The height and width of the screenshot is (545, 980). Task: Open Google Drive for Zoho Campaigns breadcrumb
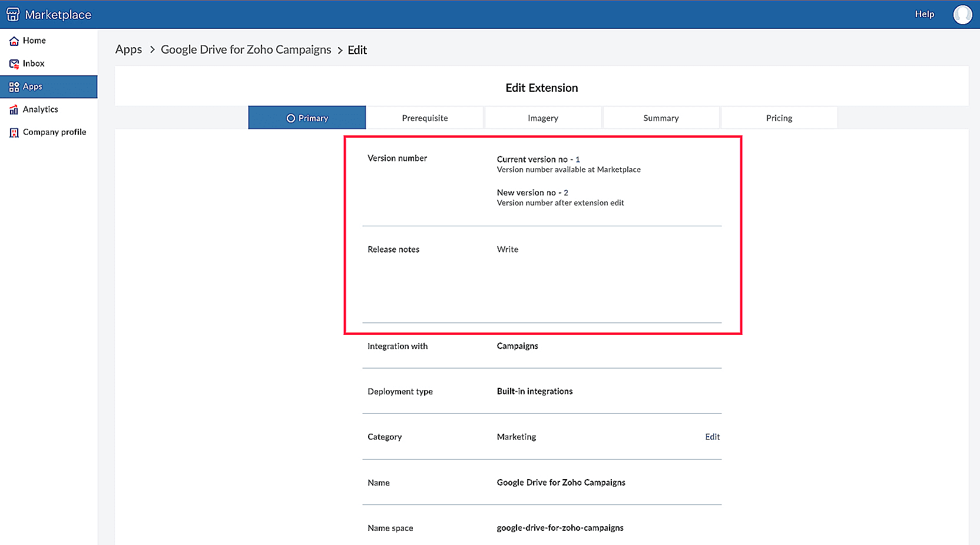pos(246,49)
